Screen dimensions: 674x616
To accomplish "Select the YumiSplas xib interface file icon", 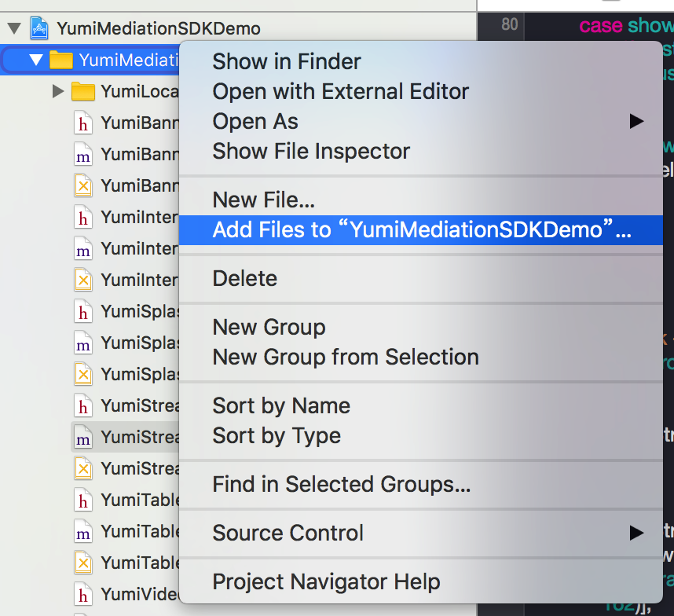I will pos(83,374).
